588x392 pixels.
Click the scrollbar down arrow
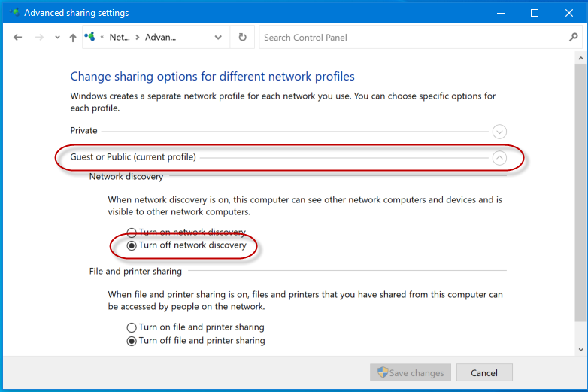click(580, 350)
